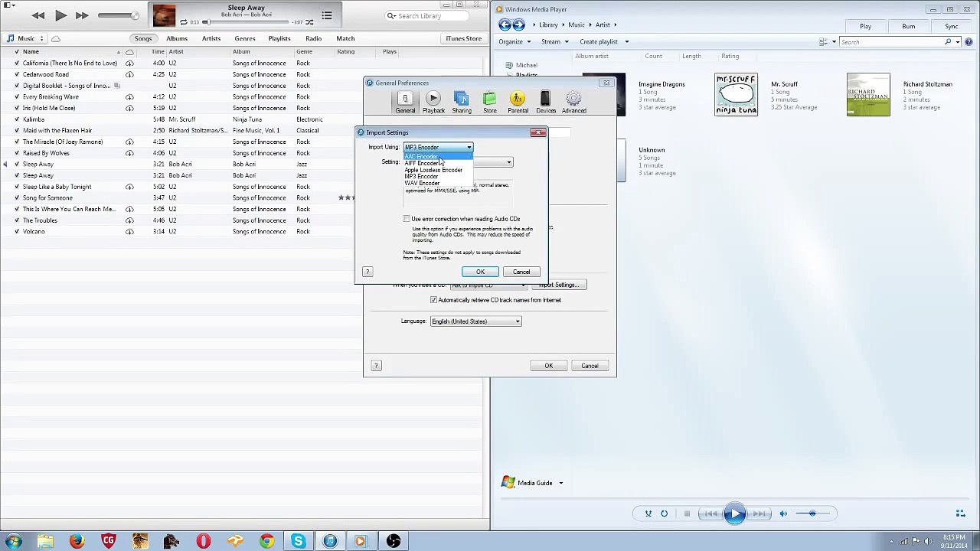Click Windows Media Player forward arrow
Screen dimensions: 980x551
[x=518, y=25]
